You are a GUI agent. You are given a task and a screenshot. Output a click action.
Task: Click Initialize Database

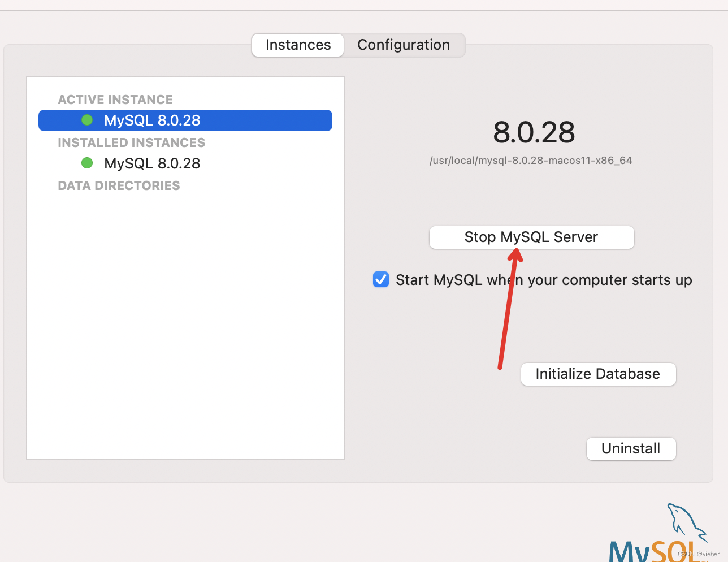(597, 374)
